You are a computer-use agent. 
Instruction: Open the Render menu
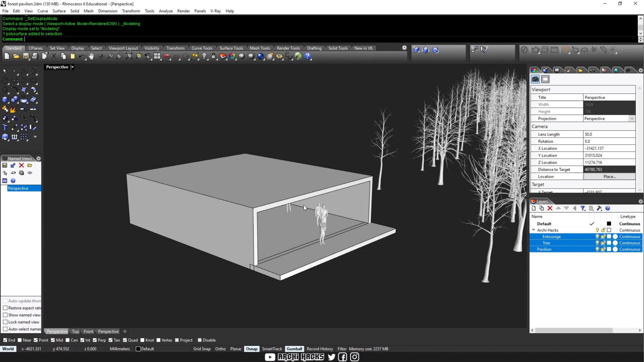pyautogui.click(x=184, y=11)
